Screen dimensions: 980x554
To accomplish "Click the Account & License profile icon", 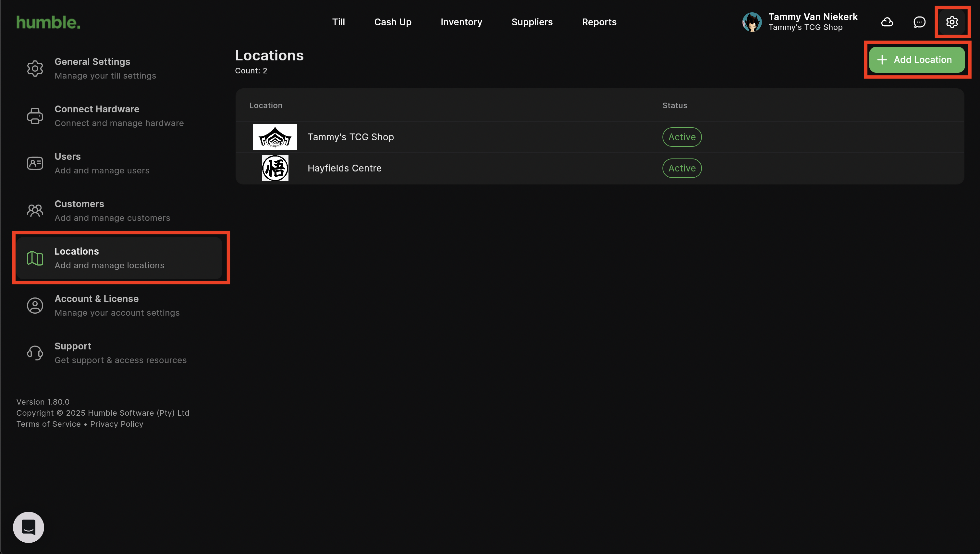I will [x=35, y=305].
